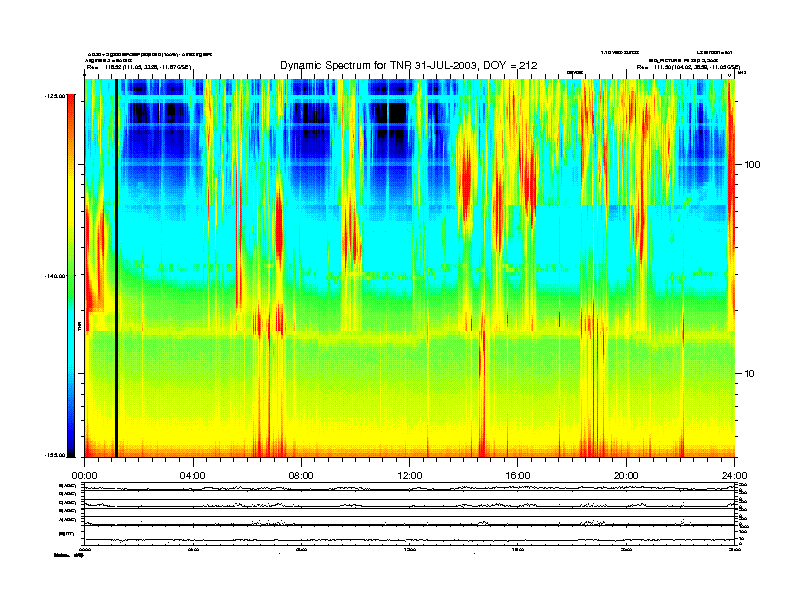Click the "24:00" time axis label
Viewport: 792px width, 612px height.
pyautogui.click(x=734, y=476)
